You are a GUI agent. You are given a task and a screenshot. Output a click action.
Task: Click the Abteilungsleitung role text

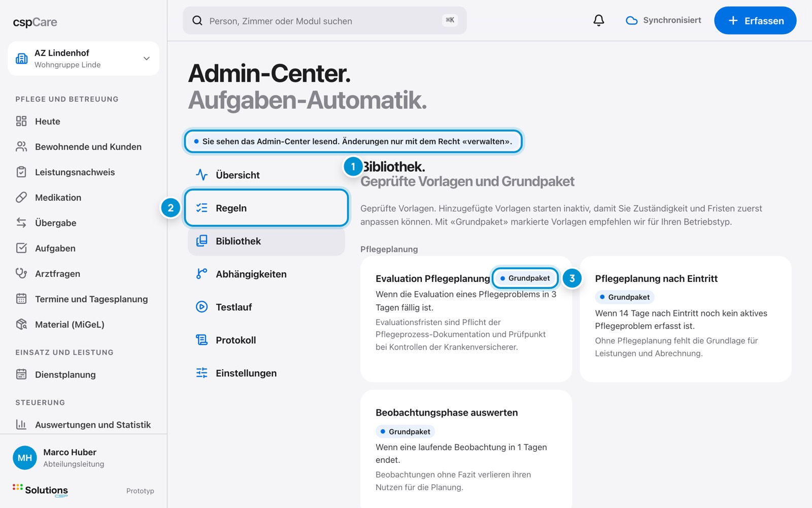tap(74, 464)
